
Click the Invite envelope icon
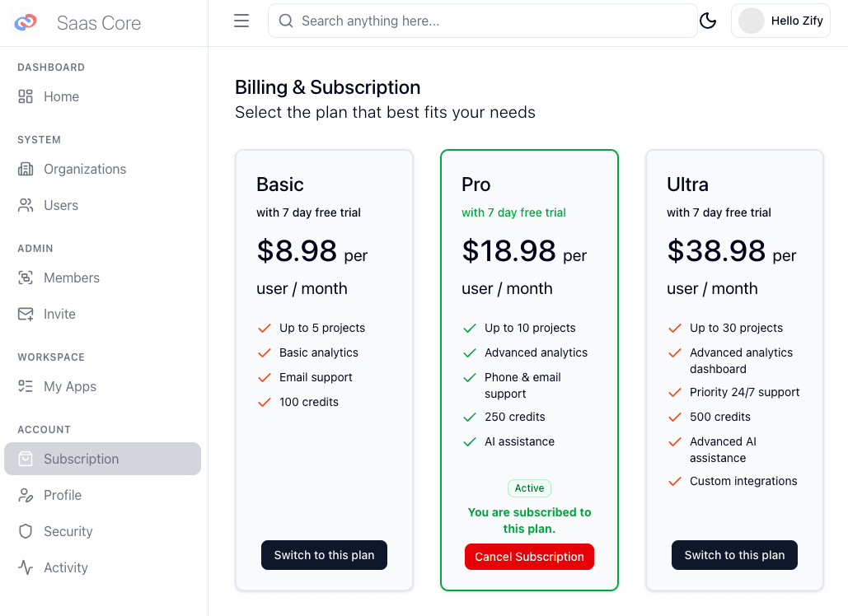pos(26,314)
